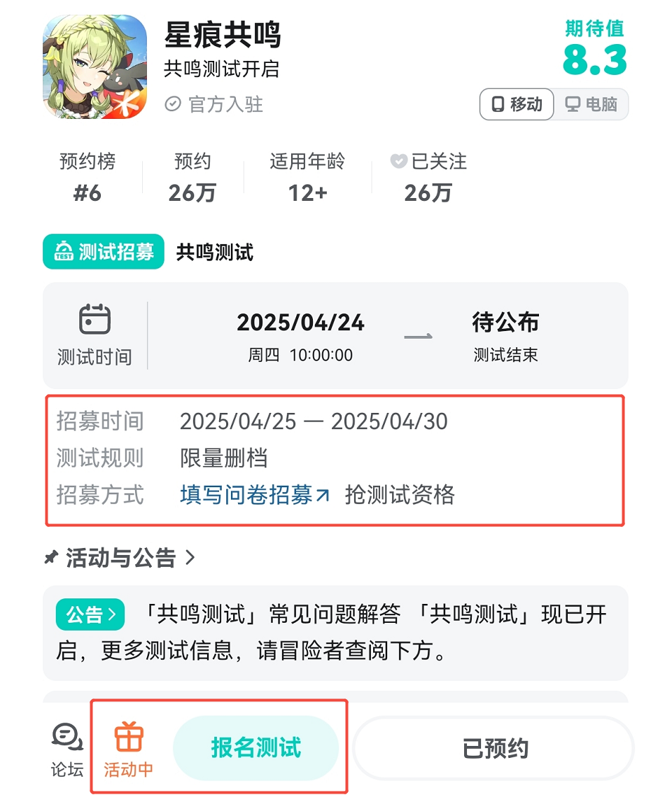Click the 报名测试 button

point(255,748)
